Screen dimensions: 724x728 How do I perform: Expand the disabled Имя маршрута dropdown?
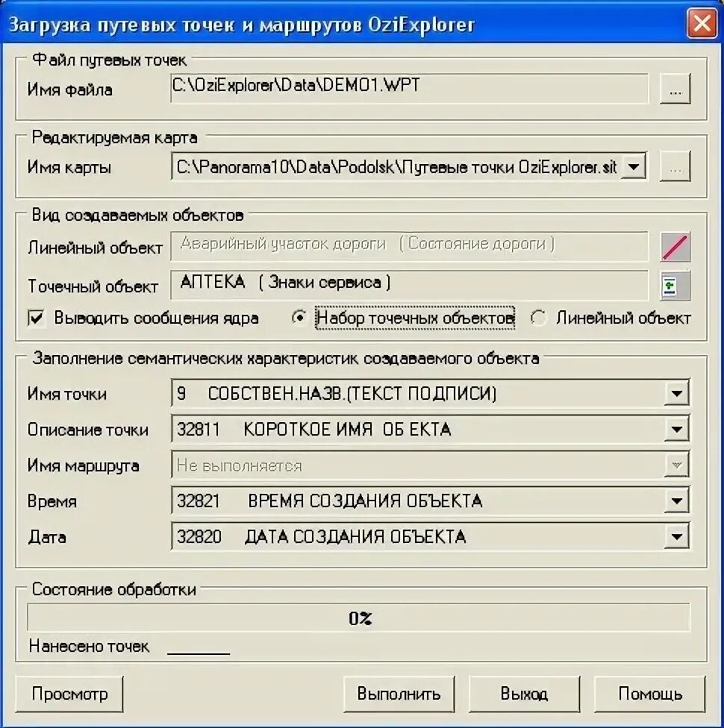(x=676, y=465)
